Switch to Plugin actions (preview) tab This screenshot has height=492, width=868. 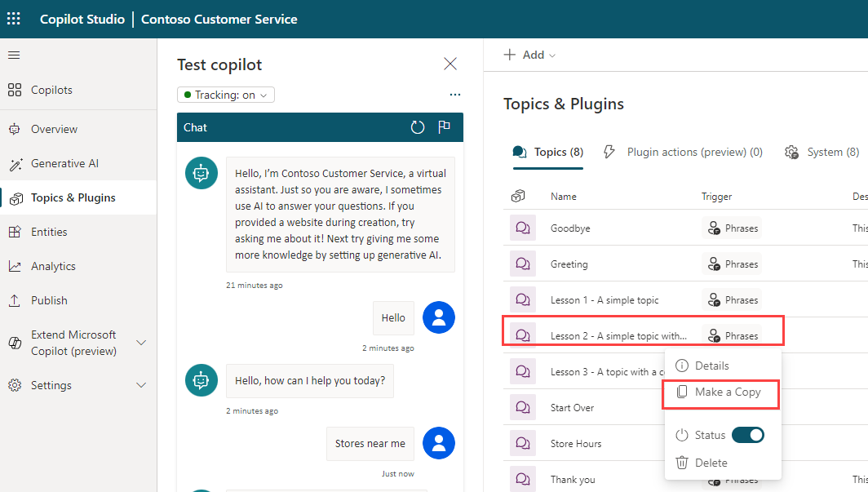click(x=683, y=153)
